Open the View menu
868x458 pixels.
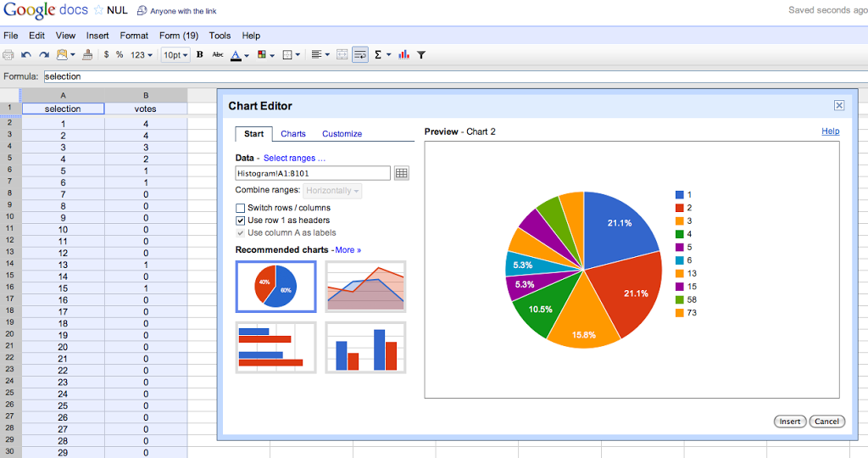click(x=65, y=36)
